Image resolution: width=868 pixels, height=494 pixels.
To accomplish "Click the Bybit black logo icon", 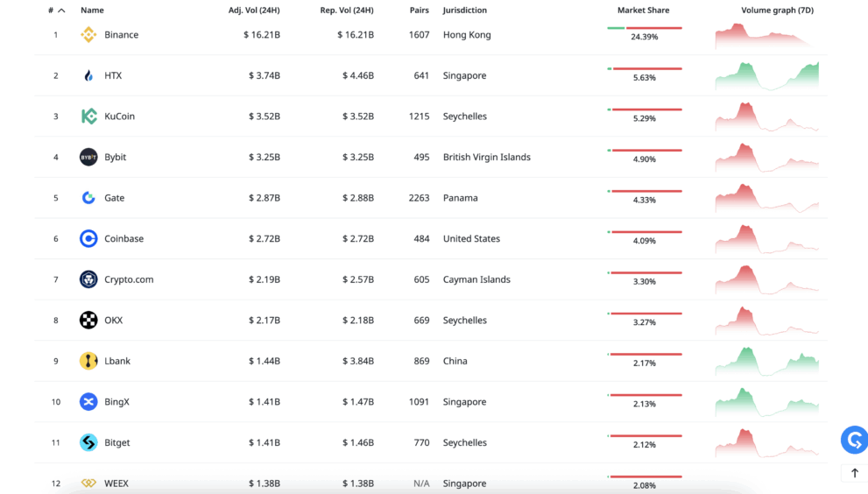I will 88,158.
